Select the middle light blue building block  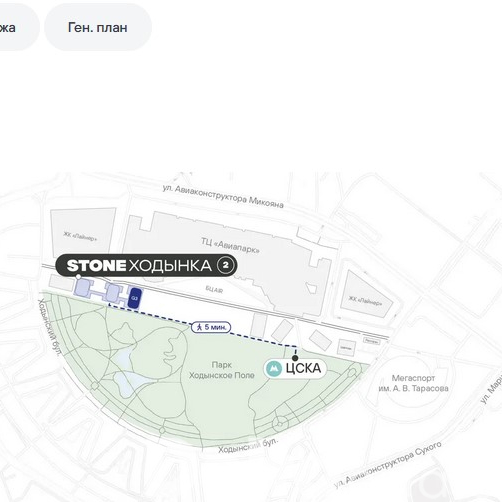coord(112,292)
